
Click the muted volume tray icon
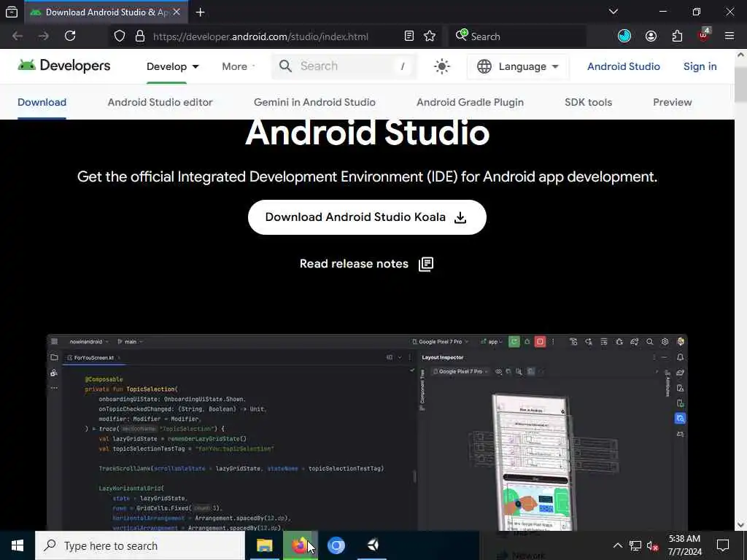pos(652,546)
